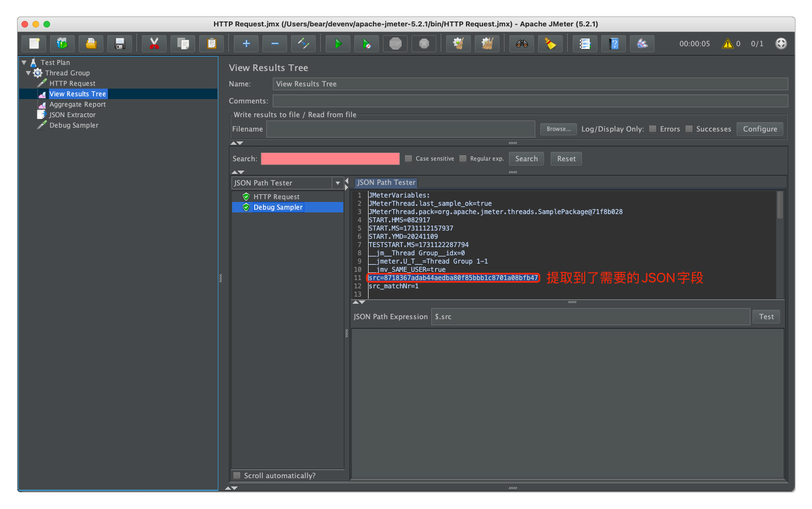The width and height of the screenshot is (812, 509).
Task: Toggle the Case sensitive checkbox
Action: click(408, 158)
